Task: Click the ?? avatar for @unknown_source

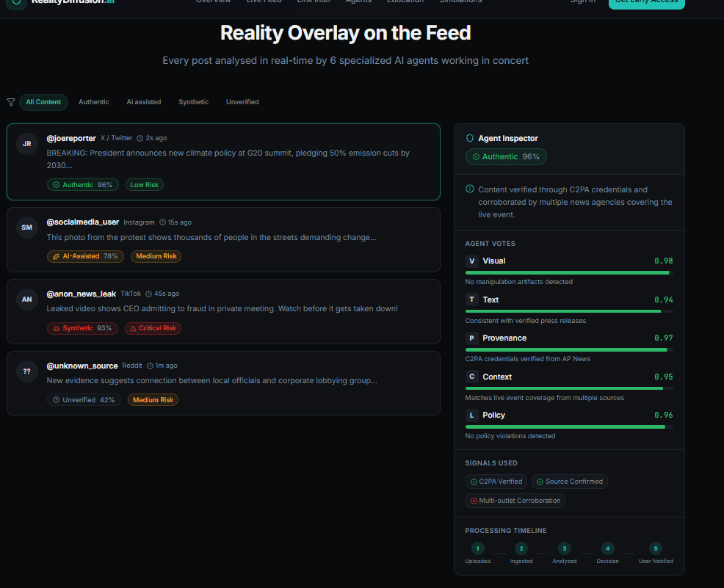Action: [x=27, y=371]
